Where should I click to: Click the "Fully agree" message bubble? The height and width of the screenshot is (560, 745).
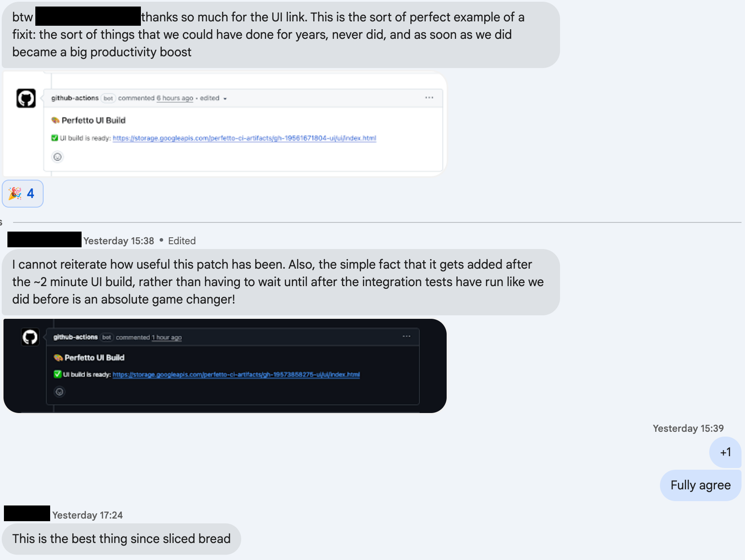[700, 485]
